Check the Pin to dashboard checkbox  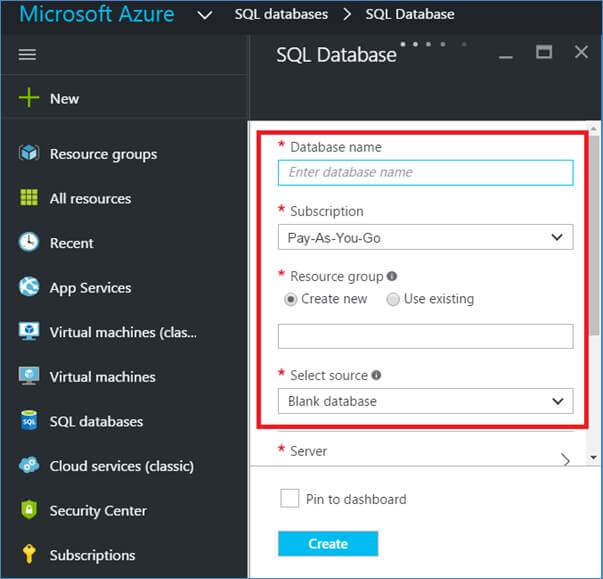pos(290,498)
